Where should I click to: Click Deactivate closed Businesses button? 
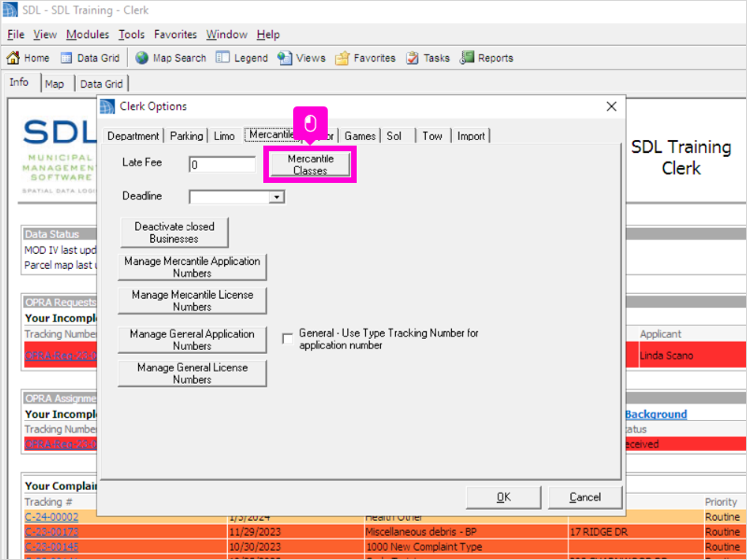pyautogui.click(x=175, y=232)
